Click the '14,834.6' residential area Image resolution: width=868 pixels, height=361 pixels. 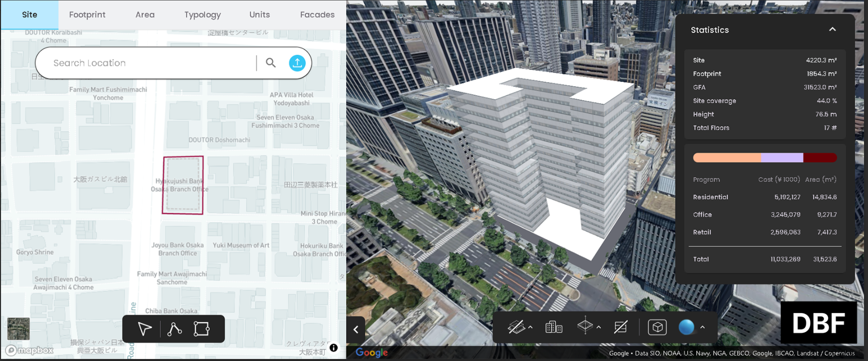tap(825, 197)
